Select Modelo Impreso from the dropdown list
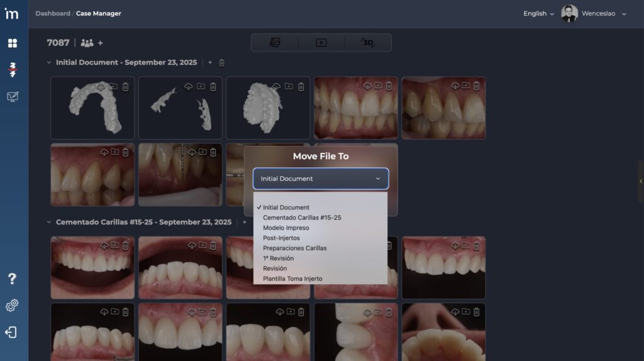Viewport: 644px width, 361px height. pos(286,228)
